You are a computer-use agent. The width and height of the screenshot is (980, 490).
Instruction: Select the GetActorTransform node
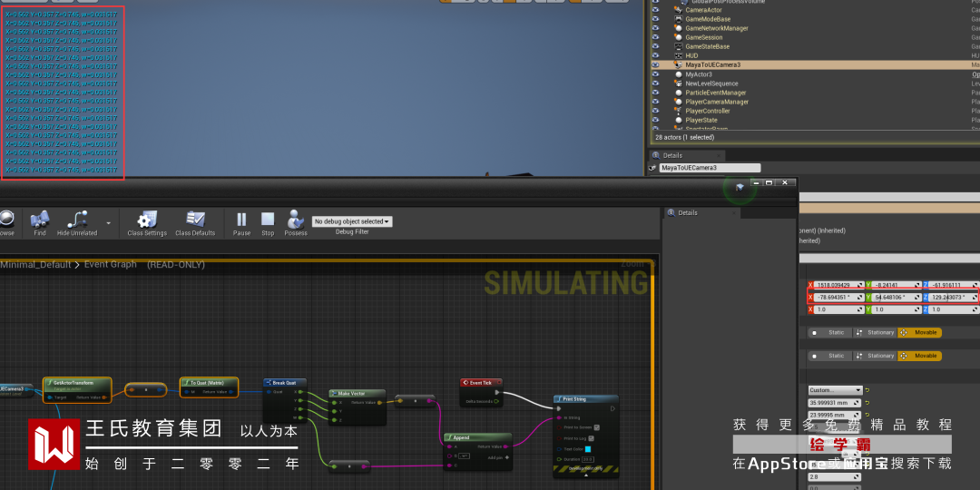[77, 389]
